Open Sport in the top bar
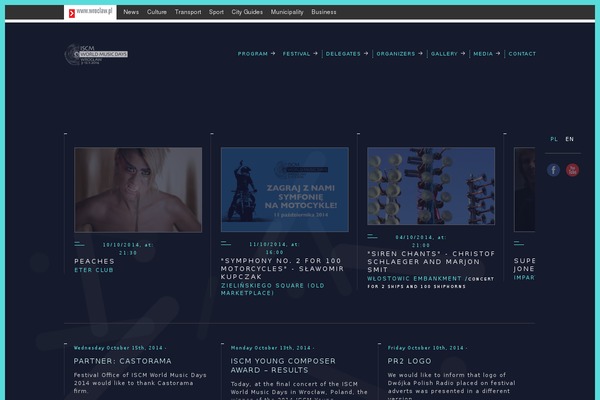The image size is (600, 400). click(216, 12)
